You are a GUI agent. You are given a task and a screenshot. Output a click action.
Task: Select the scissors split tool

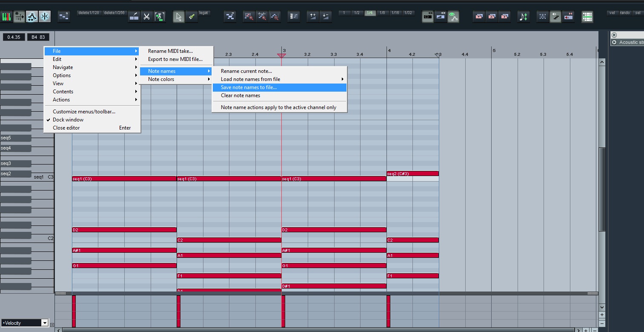pyautogui.click(x=147, y=17)
